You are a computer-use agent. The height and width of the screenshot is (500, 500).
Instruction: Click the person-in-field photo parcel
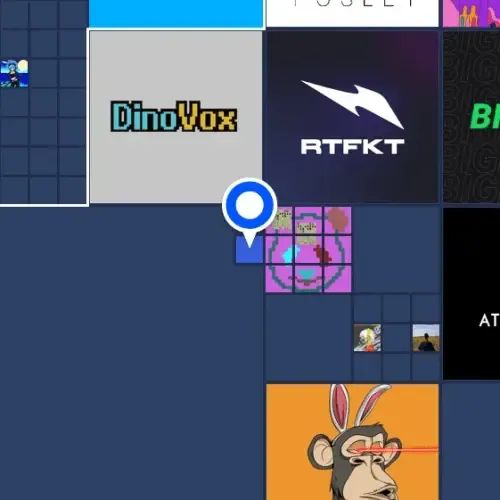426,338
